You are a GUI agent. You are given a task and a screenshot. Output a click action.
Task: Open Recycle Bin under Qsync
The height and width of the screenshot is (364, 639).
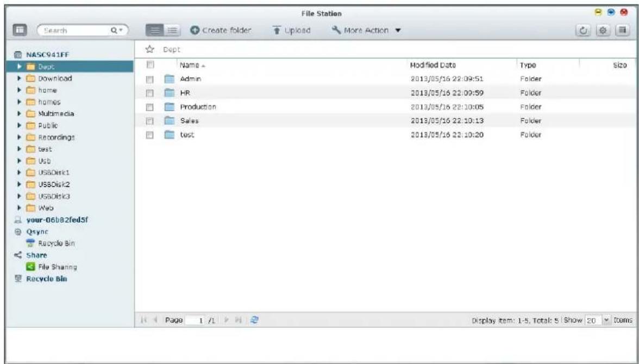pos(57,243)
